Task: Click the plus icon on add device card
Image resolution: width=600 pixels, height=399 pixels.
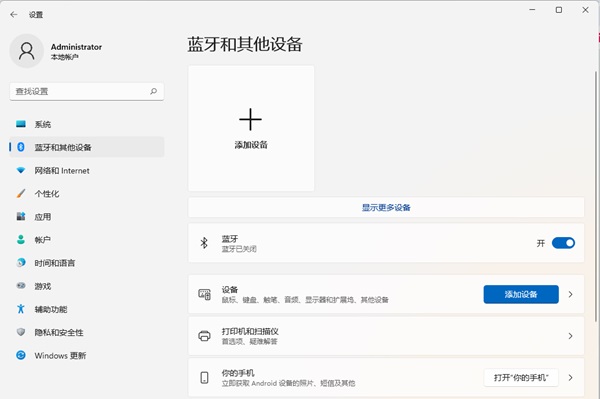Action: (250, 119)
